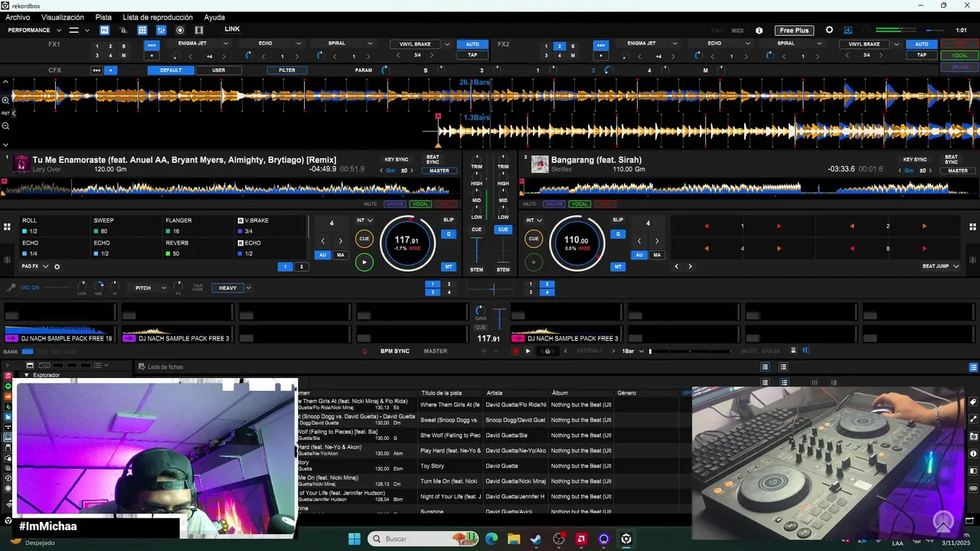
Task: Click the CUE circle on deck 1
Action: coord(364,239)
